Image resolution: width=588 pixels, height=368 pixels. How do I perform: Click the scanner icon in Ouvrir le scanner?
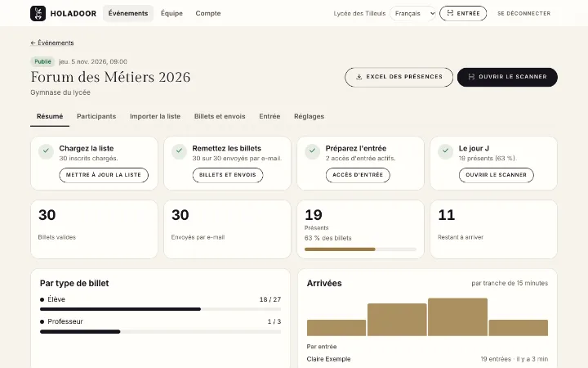pyautogui.click(x=471, y=77)
